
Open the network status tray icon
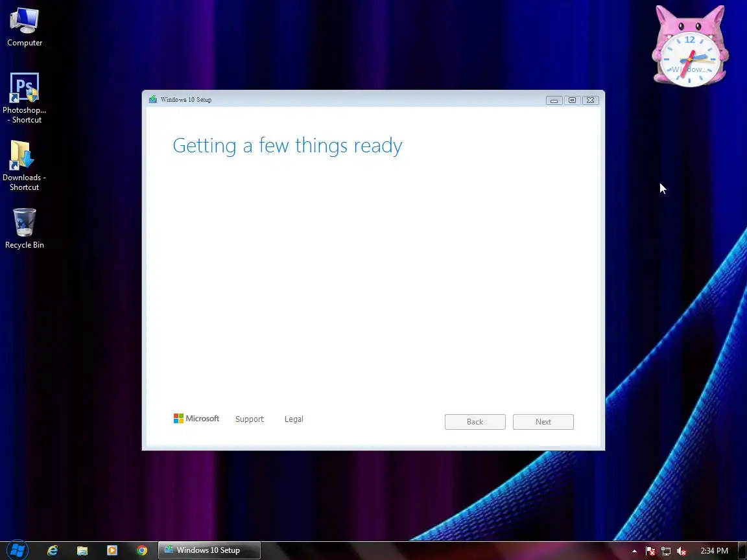coord(665,551)
